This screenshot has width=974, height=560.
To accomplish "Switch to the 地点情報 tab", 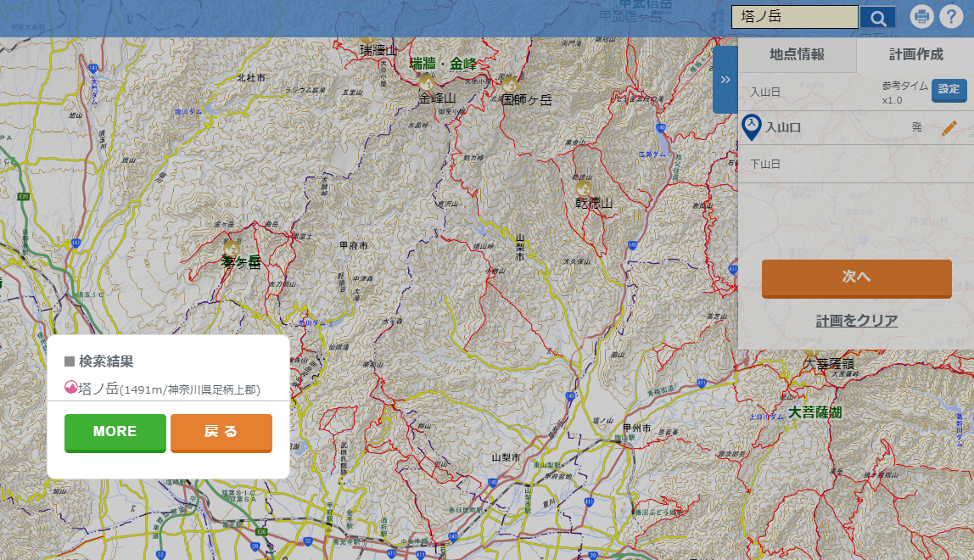I will click(797, 55).
